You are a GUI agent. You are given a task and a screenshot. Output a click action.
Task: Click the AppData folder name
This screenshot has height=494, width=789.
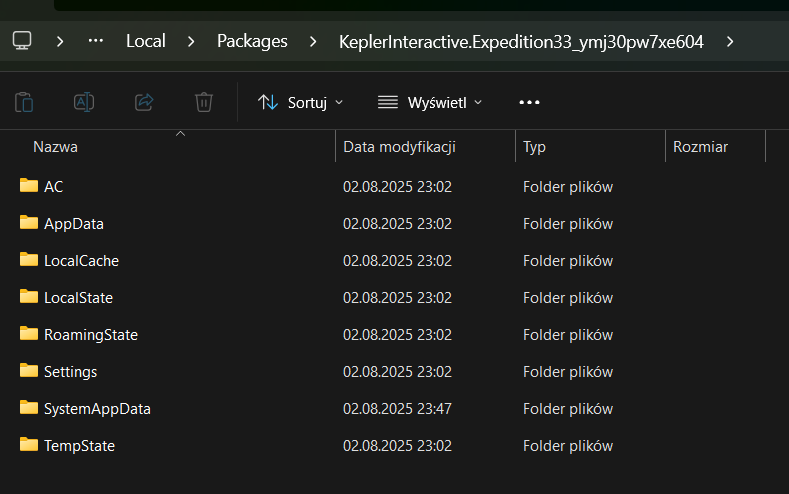[73, 224]
